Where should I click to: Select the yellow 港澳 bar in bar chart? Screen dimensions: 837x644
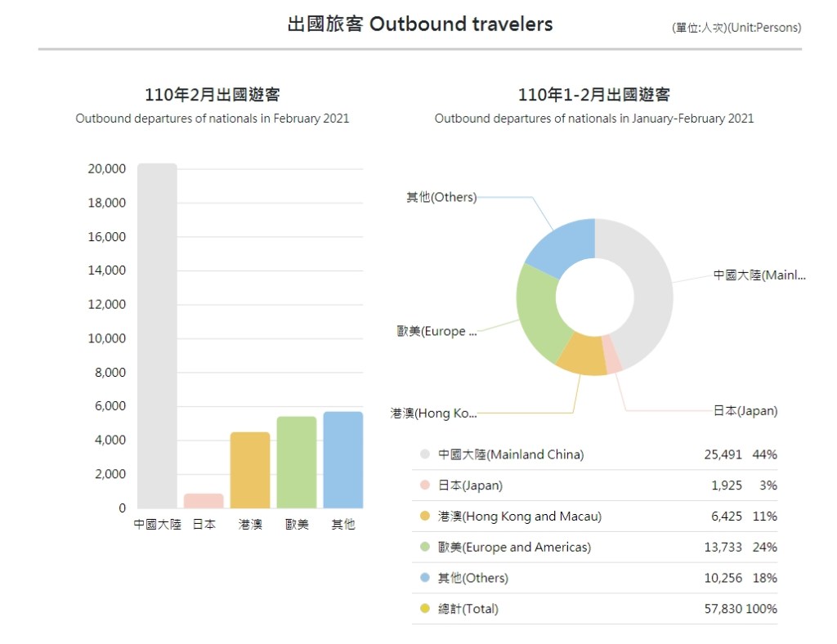coord(250,470)
